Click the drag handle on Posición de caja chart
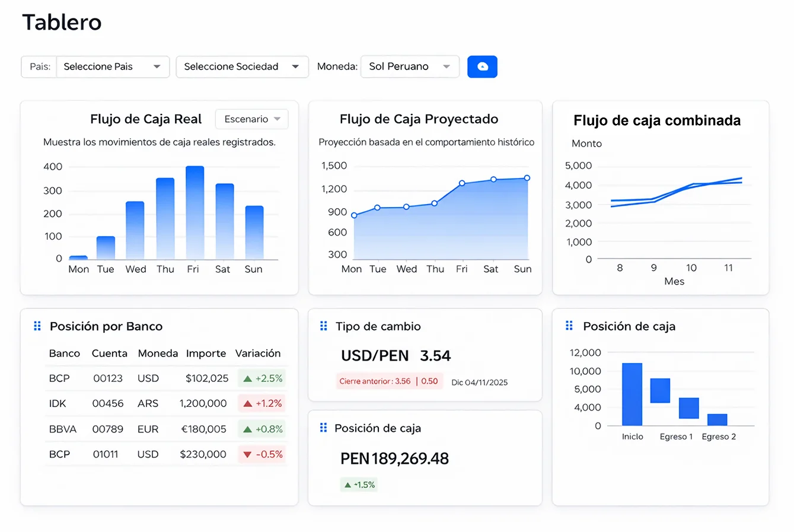The width and height of the screenshot is (794, 532). click(x=569, y=326)
